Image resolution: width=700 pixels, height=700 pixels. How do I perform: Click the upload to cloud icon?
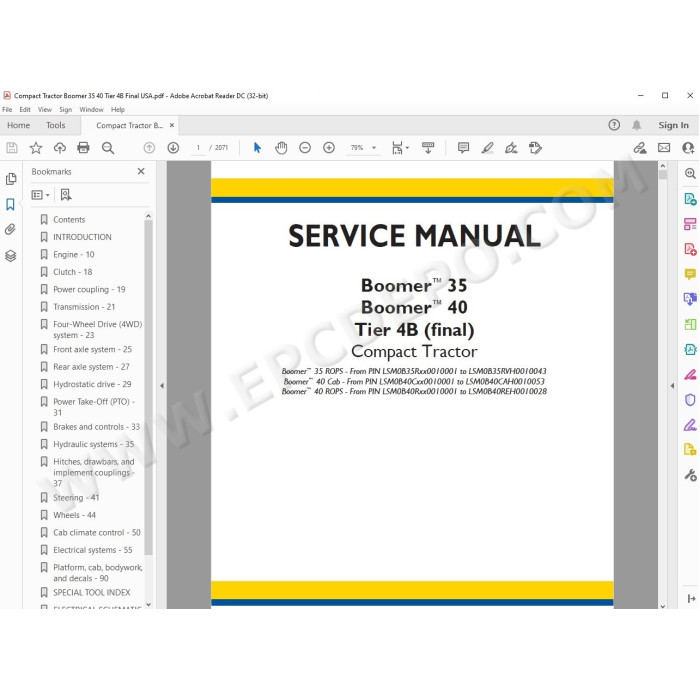[x=60, y=148]
